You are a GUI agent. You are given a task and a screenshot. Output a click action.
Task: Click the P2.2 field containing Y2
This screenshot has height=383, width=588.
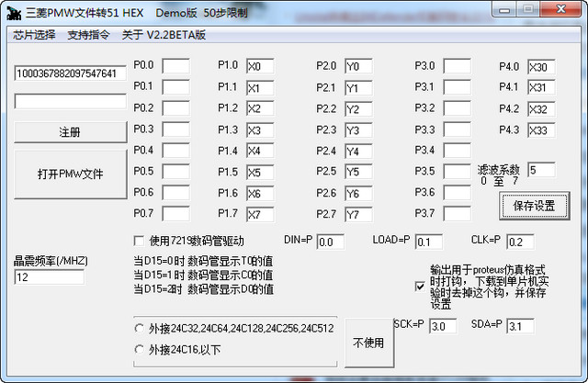[x=359, y=108]
